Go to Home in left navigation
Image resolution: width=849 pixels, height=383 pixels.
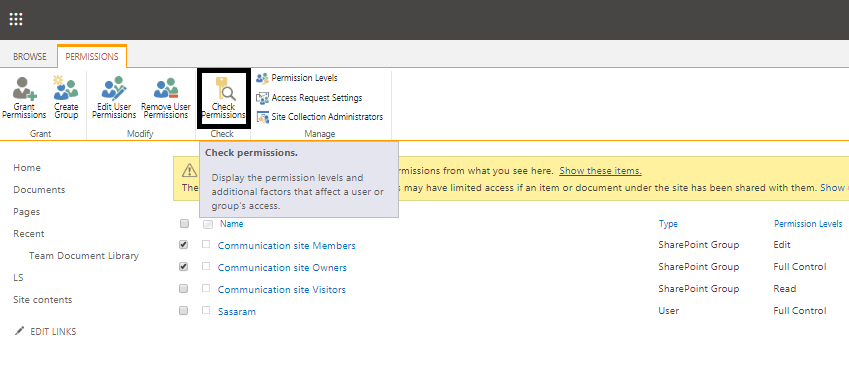tap(27, 168)
